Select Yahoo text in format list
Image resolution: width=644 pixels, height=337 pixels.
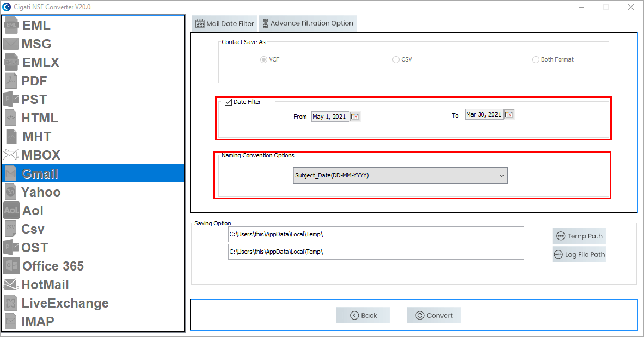(41, 192)
